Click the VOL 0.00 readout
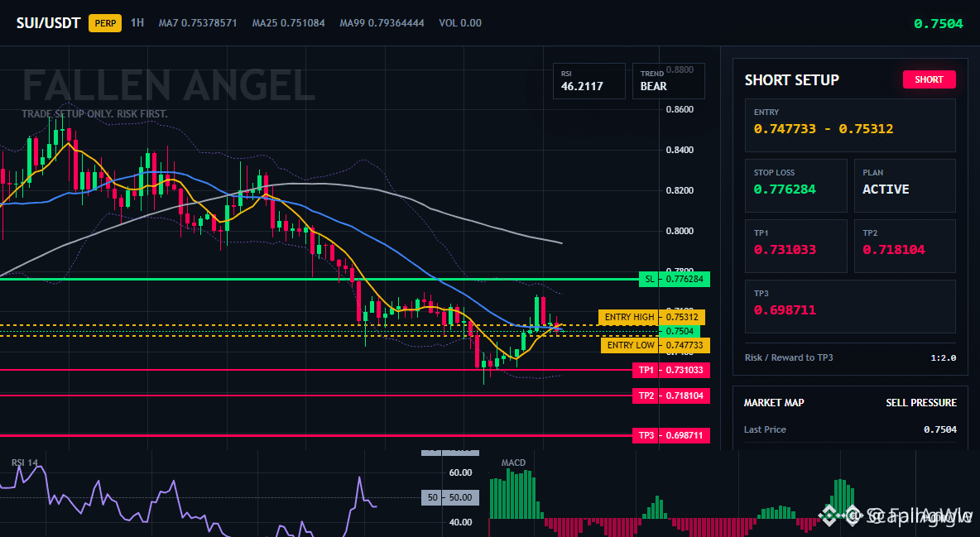This screenshot has height=537, width=980. coord(460,23)
